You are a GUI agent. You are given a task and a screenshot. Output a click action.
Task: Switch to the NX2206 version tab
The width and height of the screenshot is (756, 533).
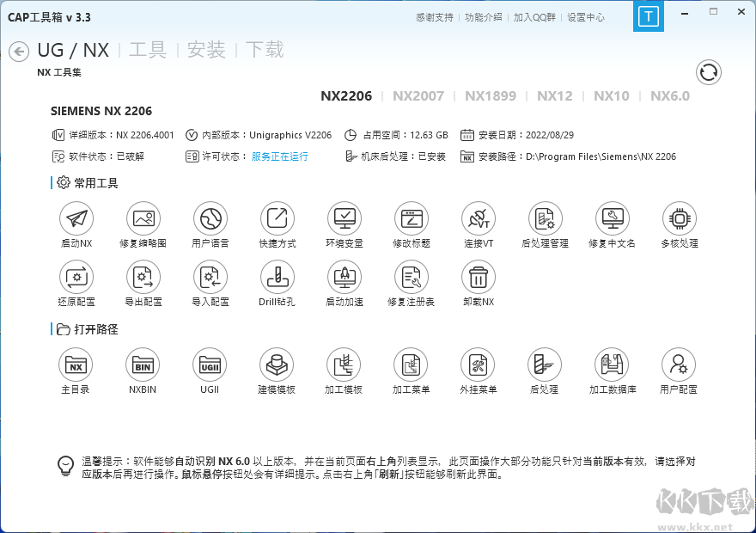(346, 96)
